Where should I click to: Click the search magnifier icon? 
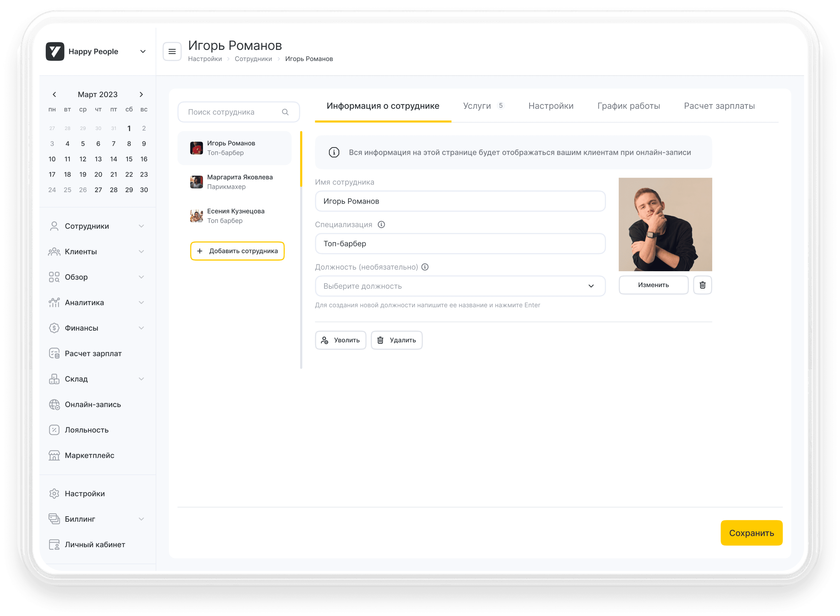[285, 112]
